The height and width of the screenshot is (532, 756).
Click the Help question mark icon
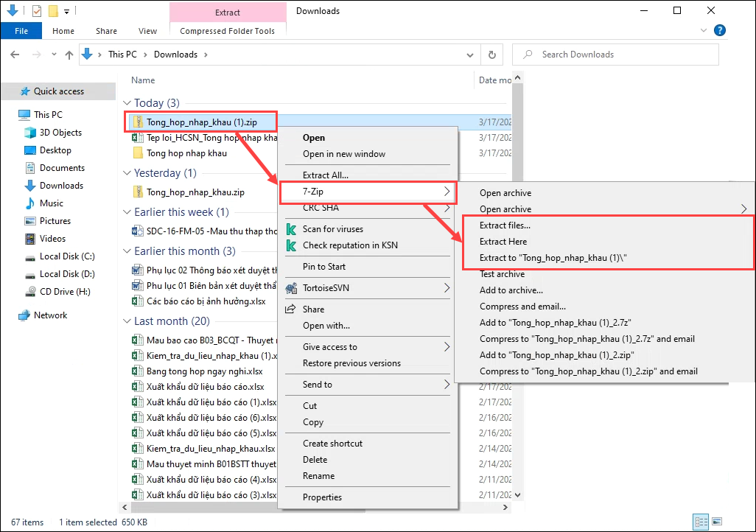(x=720, y=30)
